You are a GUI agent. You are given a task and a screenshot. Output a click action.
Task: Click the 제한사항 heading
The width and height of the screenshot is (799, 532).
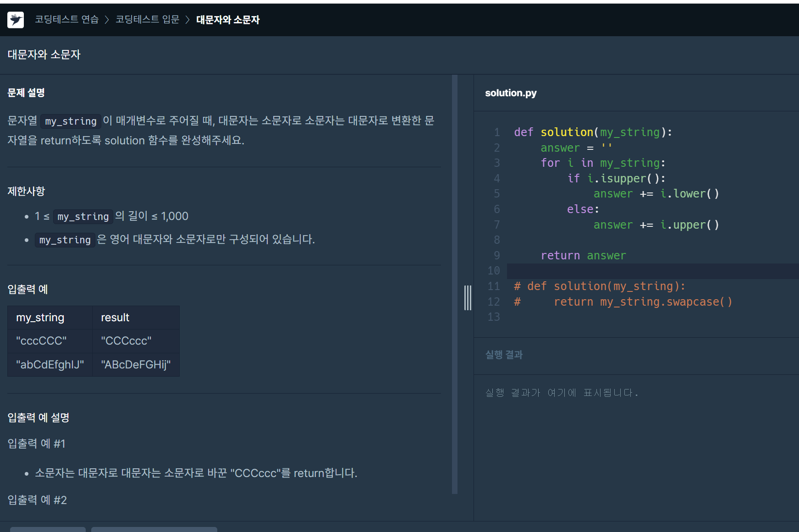pos(26,191)
